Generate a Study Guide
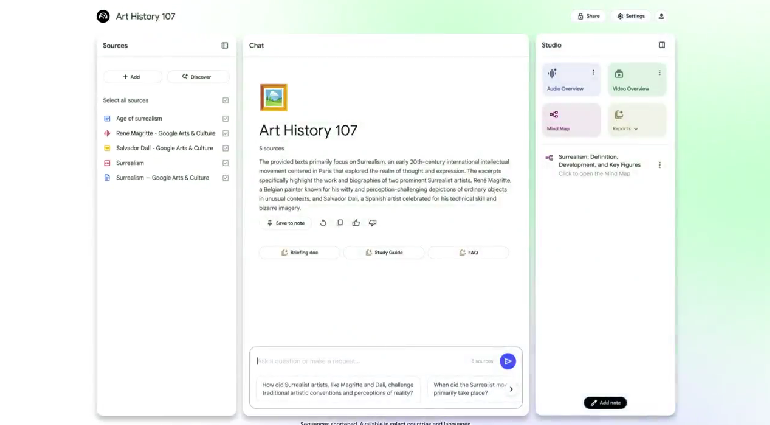The width and height of the screenshot is (770, 425). (x=384, y=253)
